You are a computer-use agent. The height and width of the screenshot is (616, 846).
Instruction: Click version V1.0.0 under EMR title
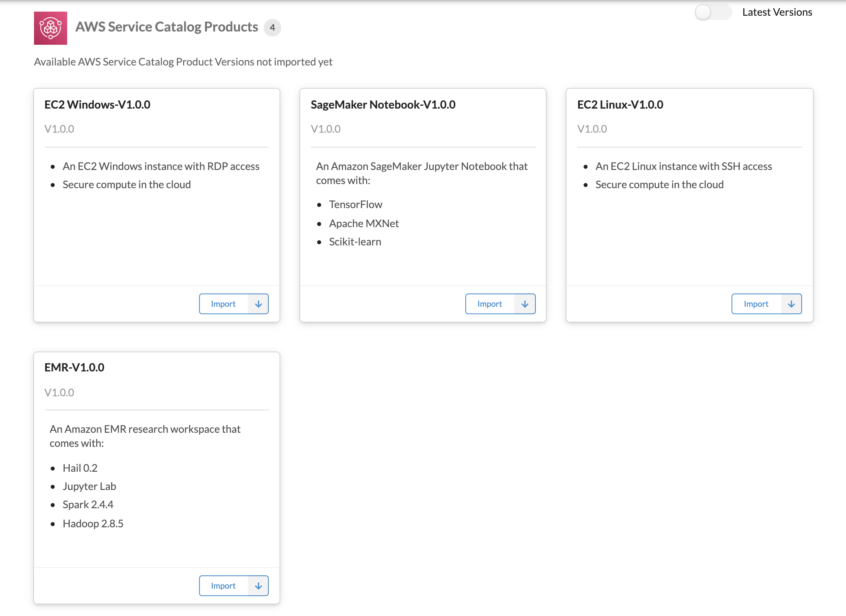(x=59, y=393)
